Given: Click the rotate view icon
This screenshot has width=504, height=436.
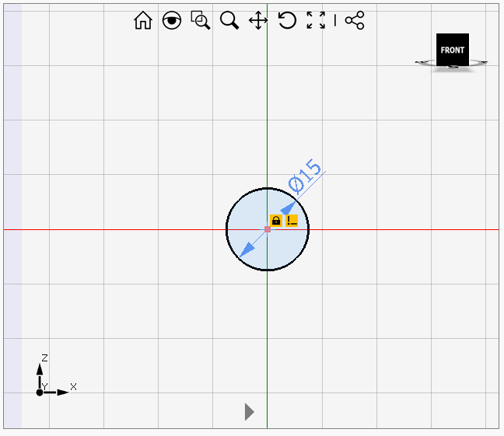Looking at the screenshot, I should pyautogui.click(x=287, y=21).
